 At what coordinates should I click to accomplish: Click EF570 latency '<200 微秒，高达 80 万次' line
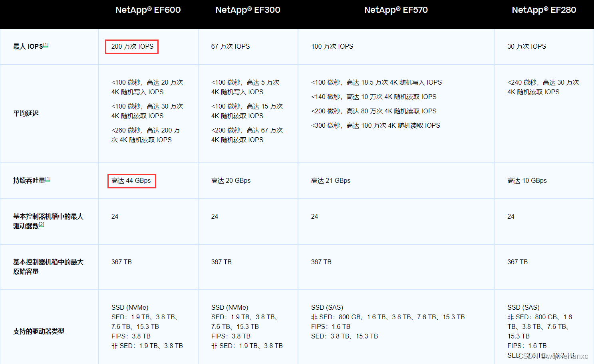(x=374, y=111)
